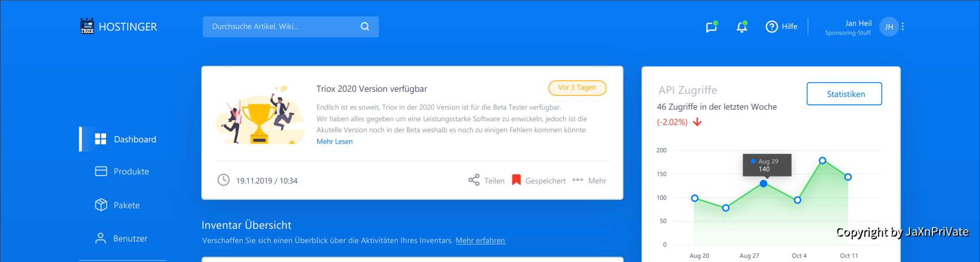Select the highest chart data point
This screenshot has width=980, height=262.
(x=823, y=160)
